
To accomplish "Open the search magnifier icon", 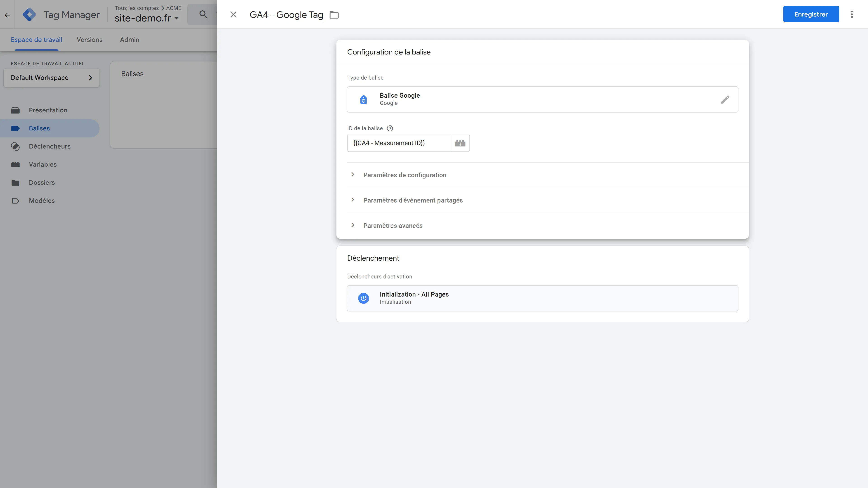I will click(203, 14).
